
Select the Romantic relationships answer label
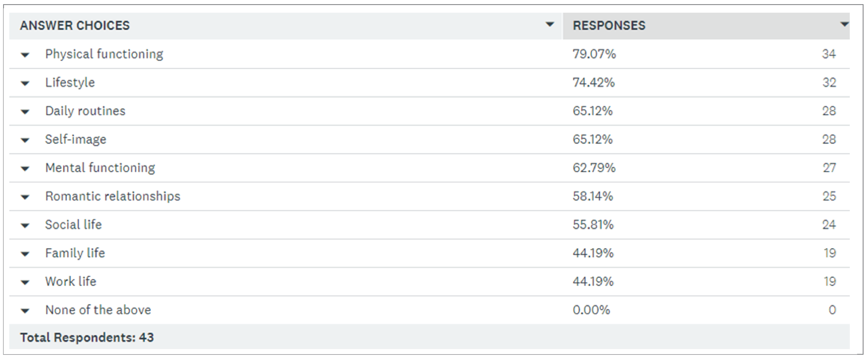113,196
